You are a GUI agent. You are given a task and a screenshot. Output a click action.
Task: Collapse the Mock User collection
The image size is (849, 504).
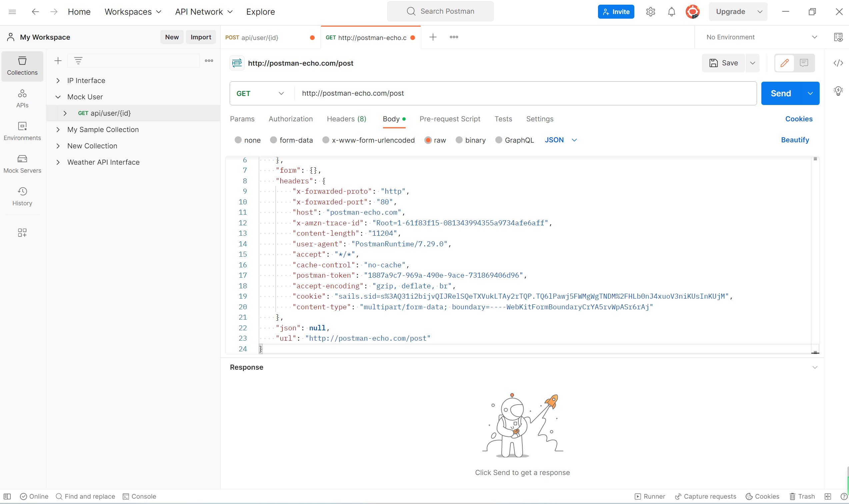58,97
